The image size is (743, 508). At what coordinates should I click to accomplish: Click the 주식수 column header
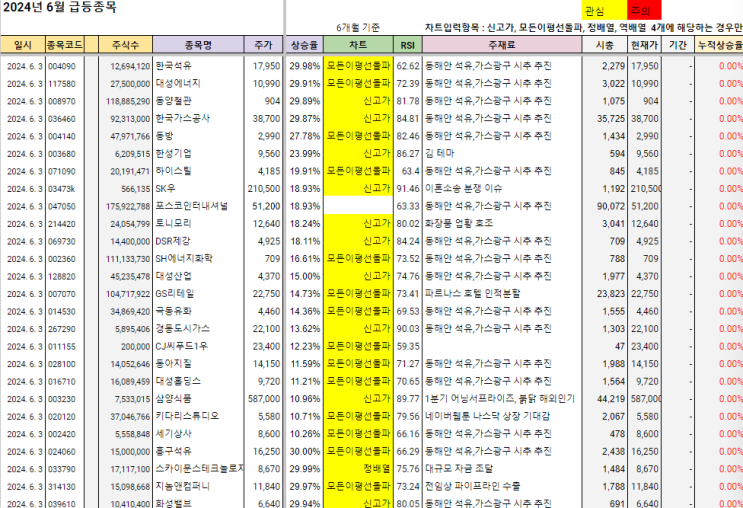[x=126, y=45]
